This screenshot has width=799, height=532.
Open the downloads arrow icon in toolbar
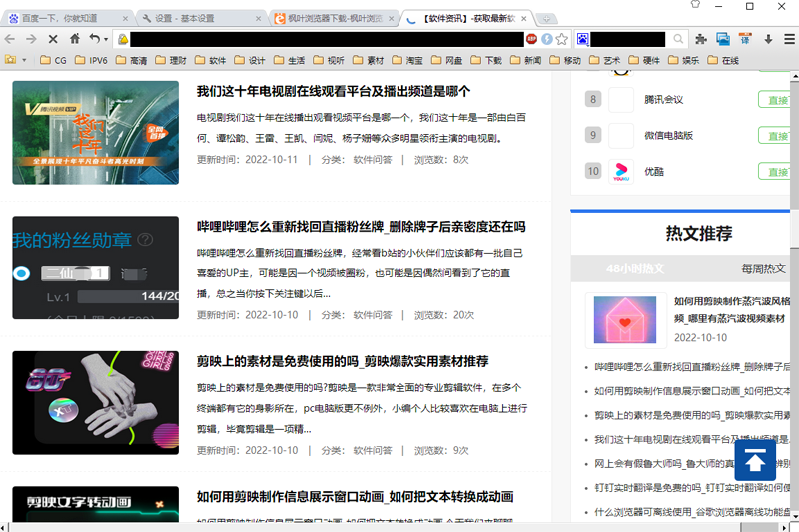[768, 39]
